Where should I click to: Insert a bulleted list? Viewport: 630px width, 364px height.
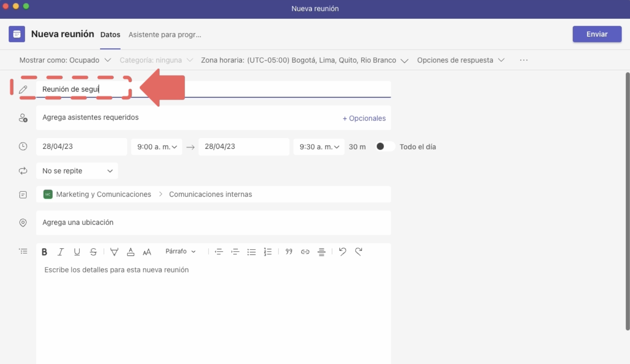(251, 252)
